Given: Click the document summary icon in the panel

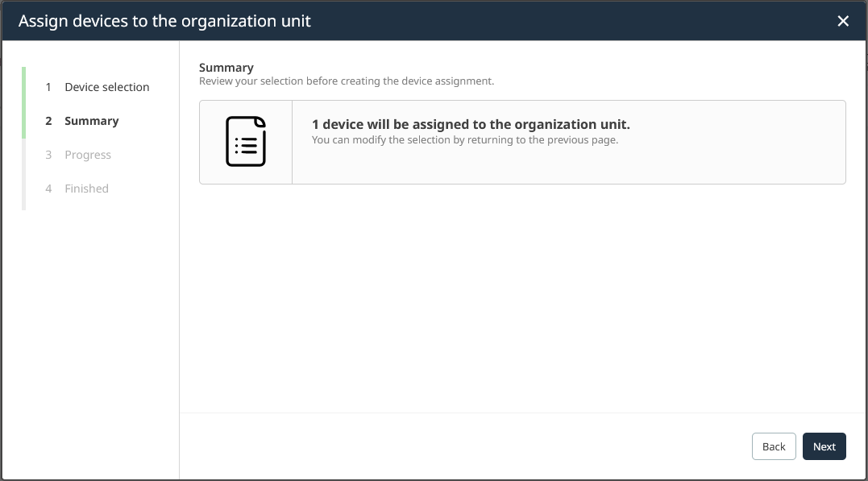Looking at the screenshot, I should coord(246,141).
